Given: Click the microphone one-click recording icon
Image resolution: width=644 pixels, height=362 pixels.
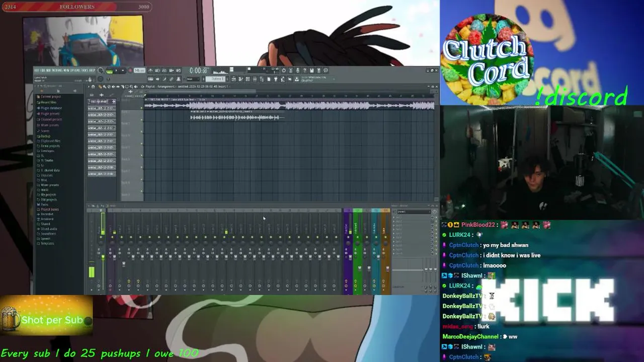Looking at the screenshot, I should pos(297,70).
